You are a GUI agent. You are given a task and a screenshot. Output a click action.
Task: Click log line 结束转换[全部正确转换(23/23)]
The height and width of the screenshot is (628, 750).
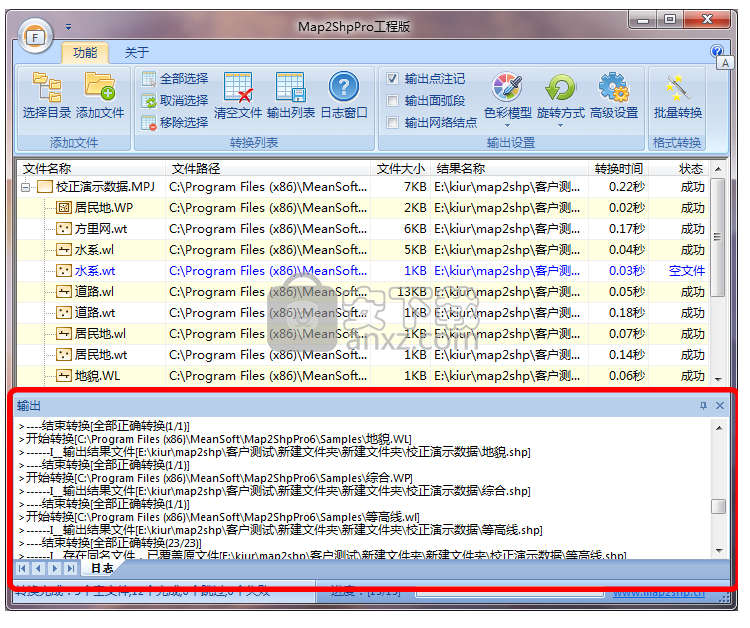click(x=110, y=543)
